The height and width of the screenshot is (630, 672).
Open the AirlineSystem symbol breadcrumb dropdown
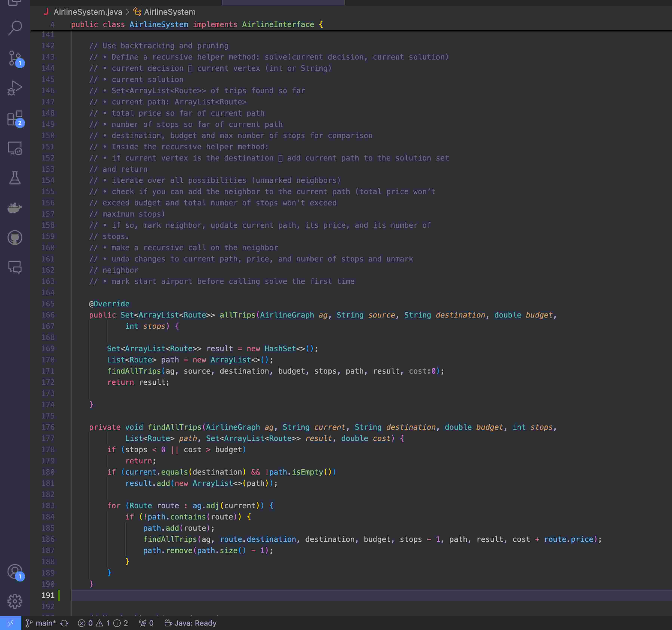tap(169, 12)
